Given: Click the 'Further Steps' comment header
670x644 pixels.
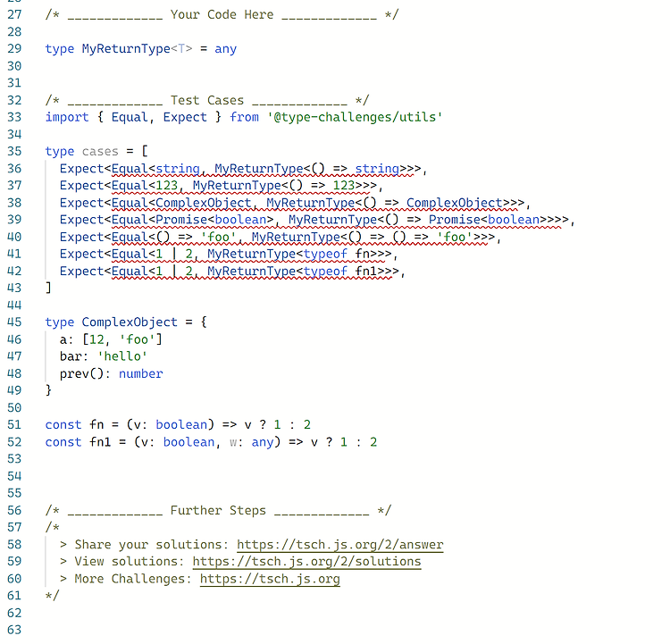Looking at the screenshot, I should click(x=218, y=510).
